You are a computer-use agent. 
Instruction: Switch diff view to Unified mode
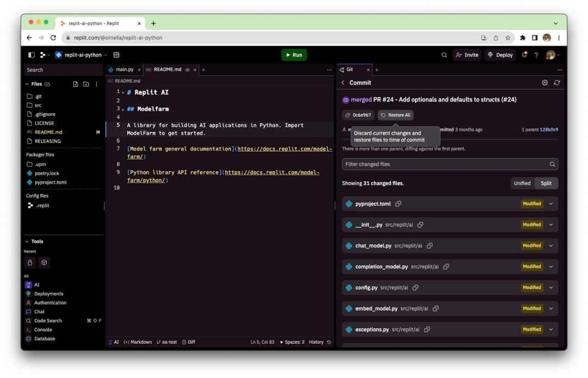pyautogui.click(x=522, y=183)
